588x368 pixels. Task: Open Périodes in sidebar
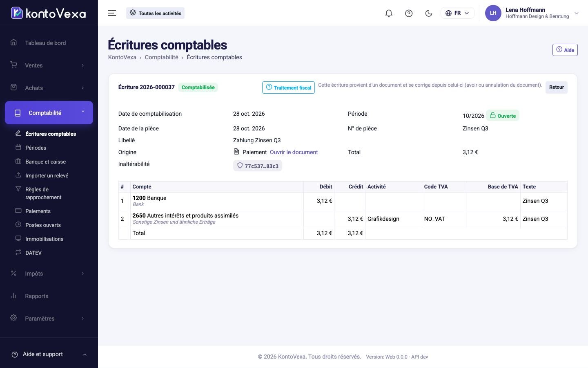[x=36, y=148]
